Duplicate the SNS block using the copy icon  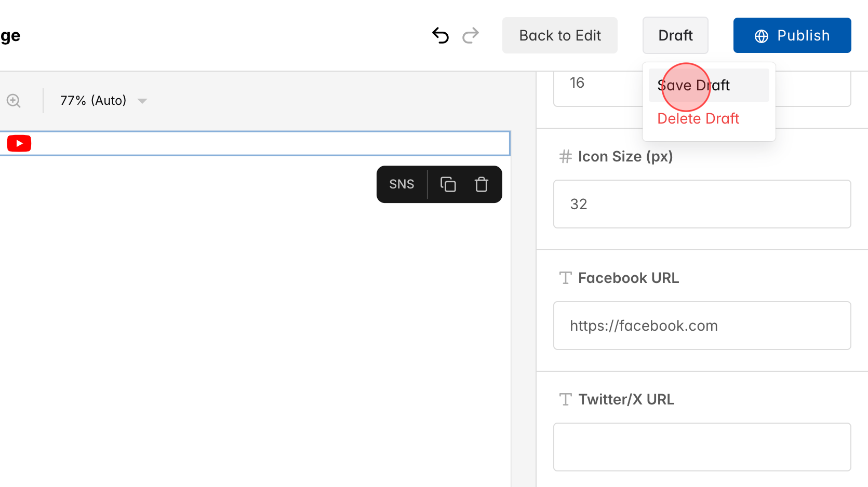(448, 184)
